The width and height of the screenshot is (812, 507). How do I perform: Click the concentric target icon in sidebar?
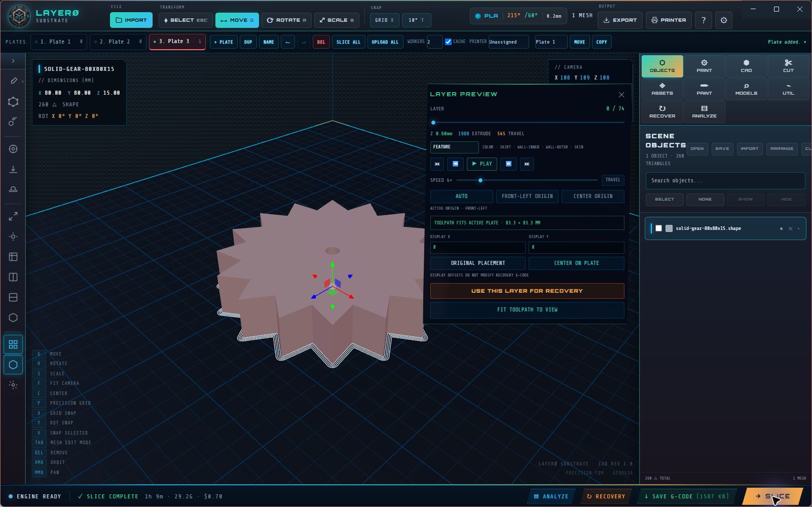(13, 149)
